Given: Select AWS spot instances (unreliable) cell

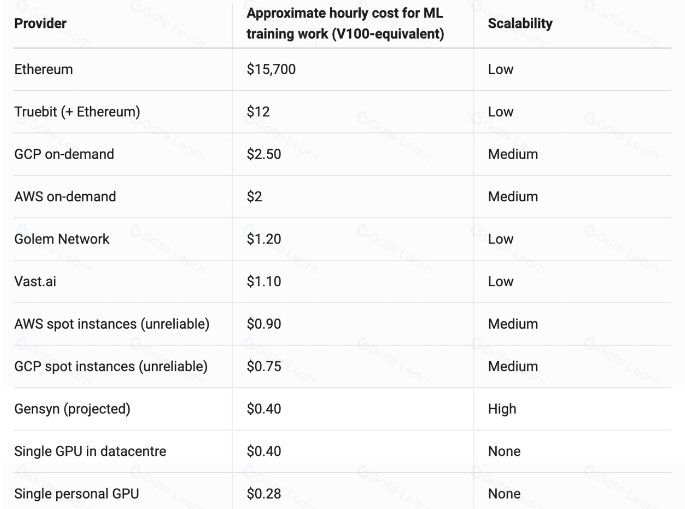Looking at the screenshot, I should tap(112, 324).
